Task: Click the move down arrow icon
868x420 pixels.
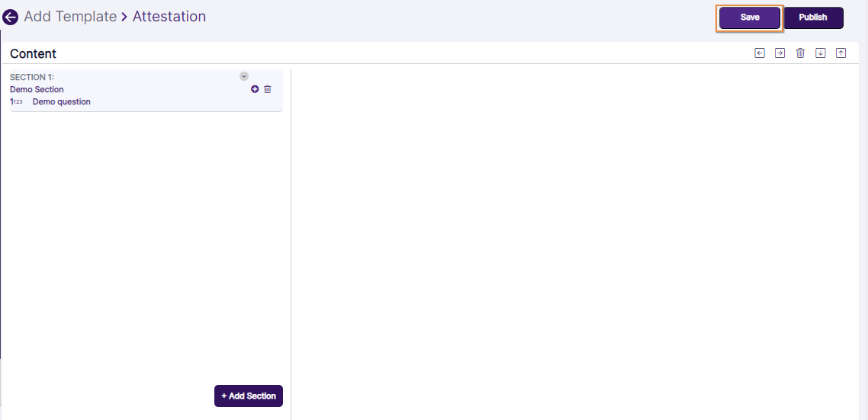Action: tap(821, 53)
